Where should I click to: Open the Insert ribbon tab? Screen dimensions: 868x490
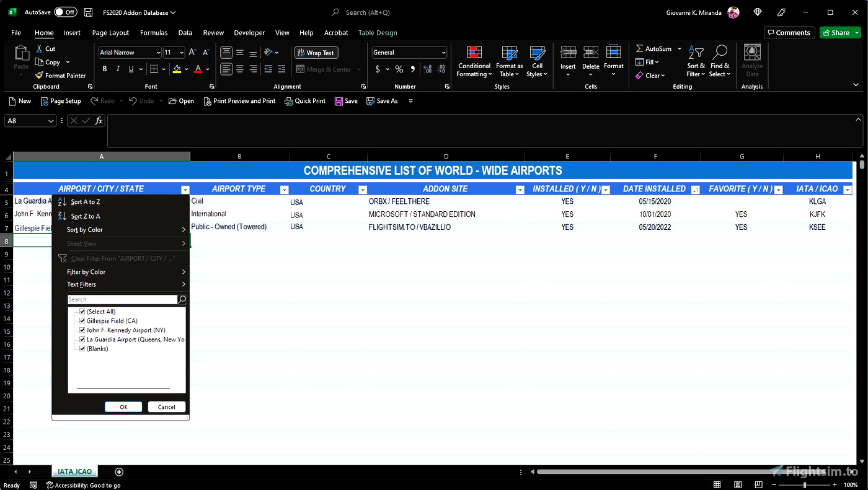(72, 33)
